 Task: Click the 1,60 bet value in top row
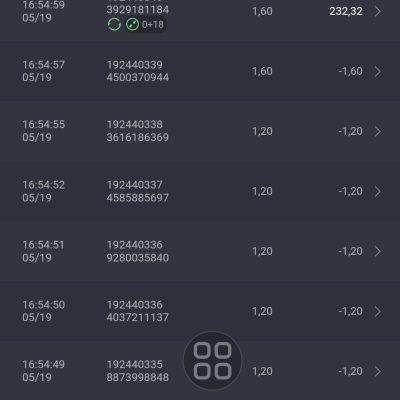tap(262, 11)
